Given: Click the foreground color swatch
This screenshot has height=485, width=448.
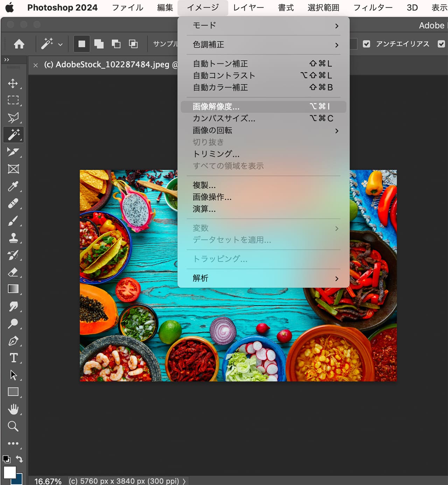Looking at the screenshot, I should tap(9, 472).
